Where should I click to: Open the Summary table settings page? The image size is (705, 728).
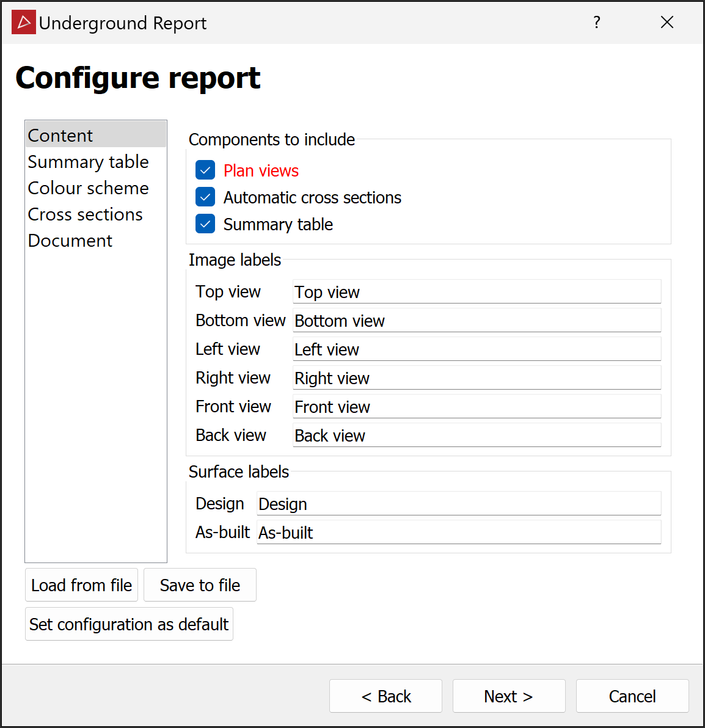88,162
